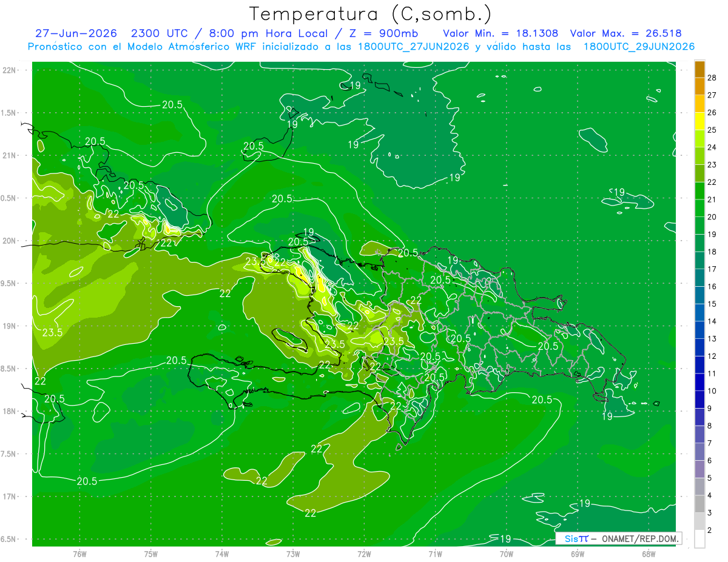This screenshot has width=728, height=562.
Task: Click the '22N' latitude axis label
Action: coord(10,70)
